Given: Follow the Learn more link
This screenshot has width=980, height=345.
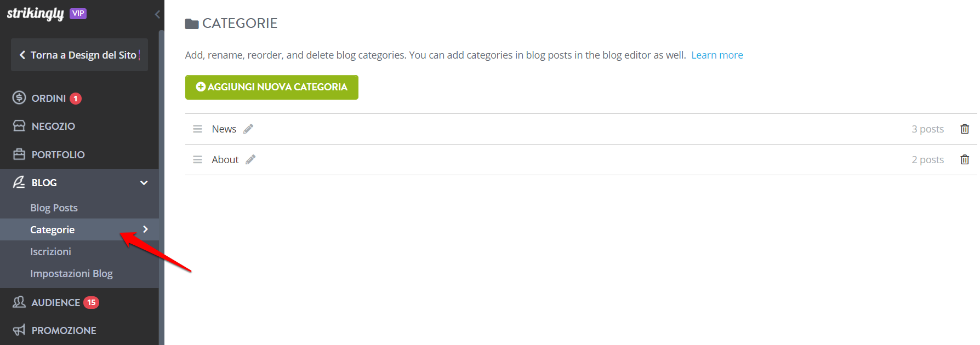Looking at the screenshot, I should [717, 55].
